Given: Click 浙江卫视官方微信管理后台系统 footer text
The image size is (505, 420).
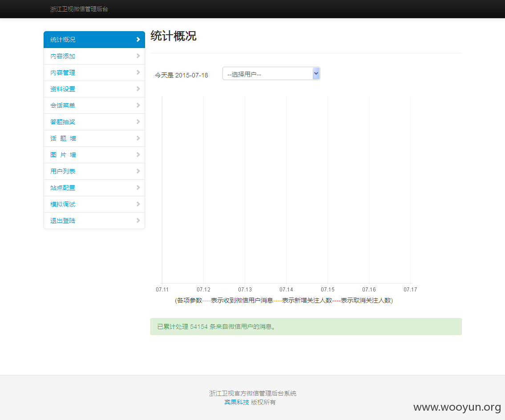Looking at the screenshot, I should coord(253,393).
